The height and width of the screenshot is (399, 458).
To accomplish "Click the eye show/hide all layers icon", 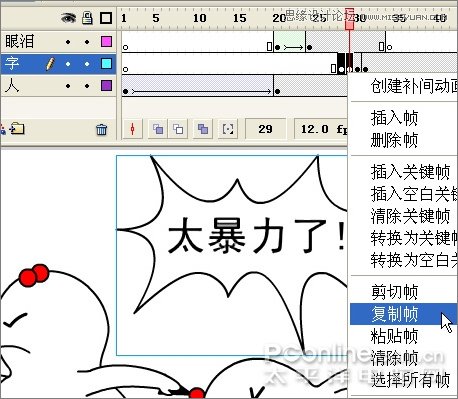I will tap(68, 18).
